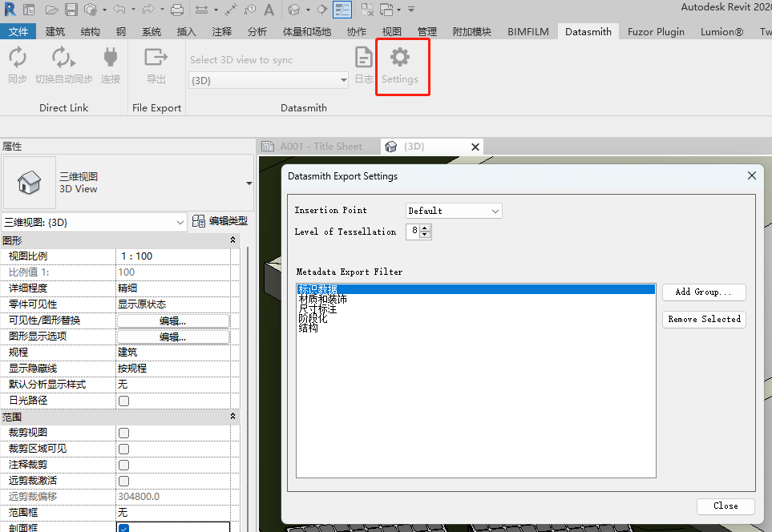Open the dropdown arrow next to Undo

[x=133, y=10]
